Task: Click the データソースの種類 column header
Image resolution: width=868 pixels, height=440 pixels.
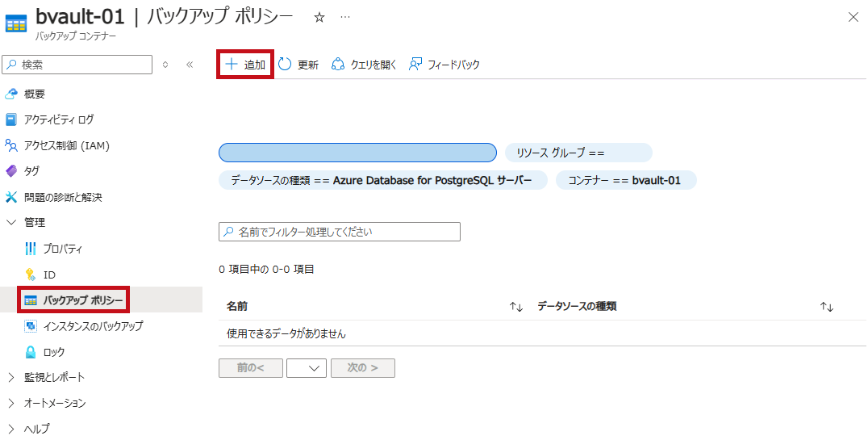Action: pos(577,306)
